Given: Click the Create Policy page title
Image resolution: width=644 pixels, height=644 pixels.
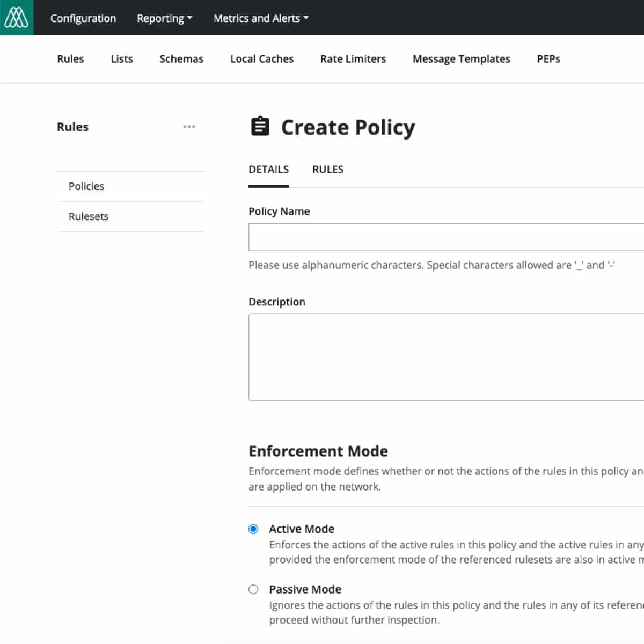Looking at the screenshot, I should (348, 127).
